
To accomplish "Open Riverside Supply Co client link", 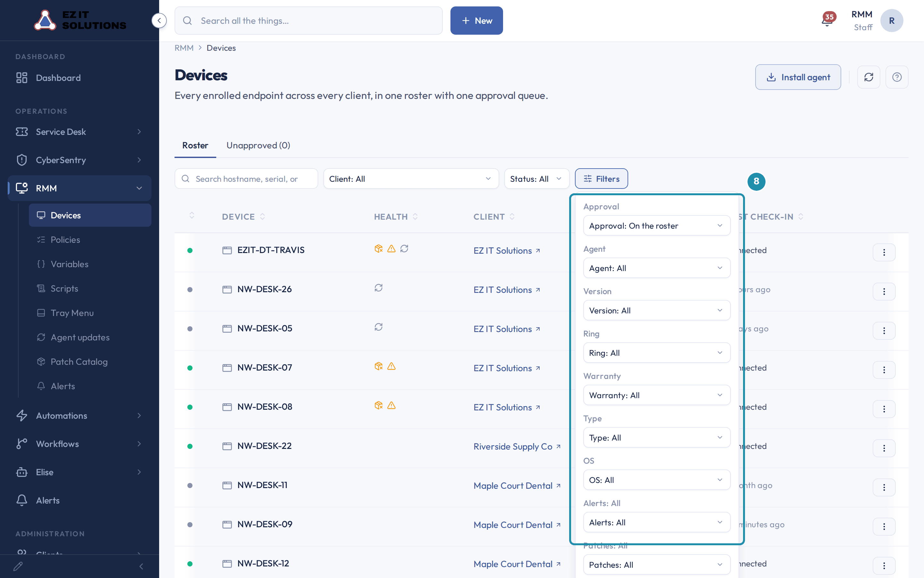I will (x=517, y=447).
